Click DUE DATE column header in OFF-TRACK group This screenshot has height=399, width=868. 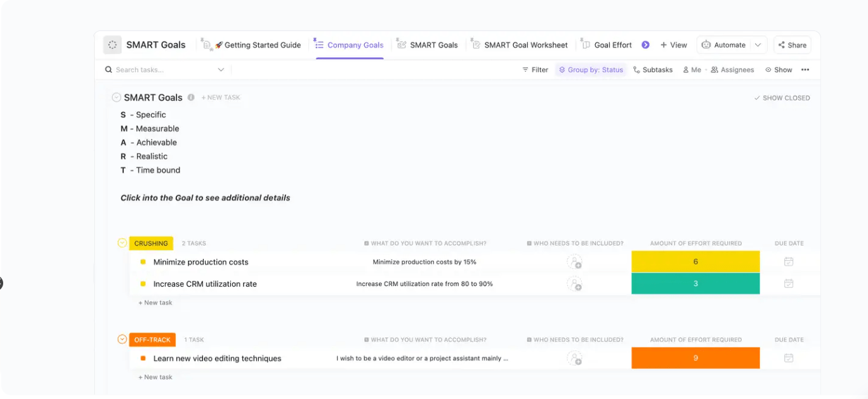click(x=789, y=340)
